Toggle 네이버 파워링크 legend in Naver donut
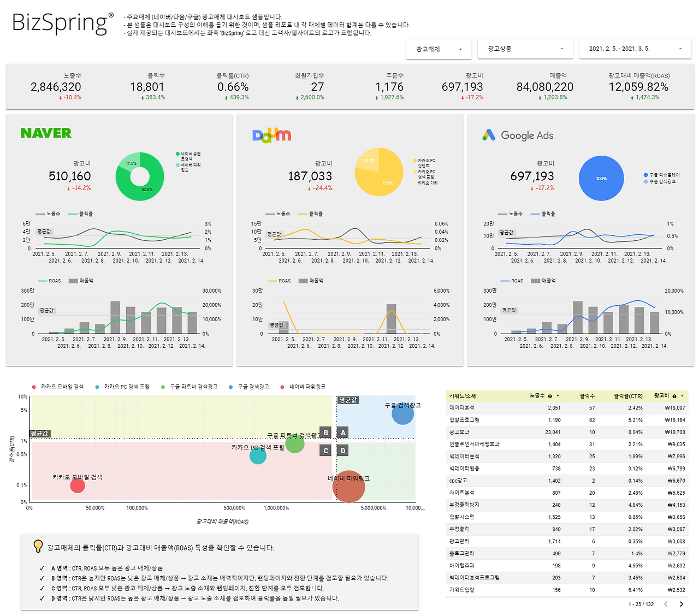The image size is (699, 616). tap(188, 167)
